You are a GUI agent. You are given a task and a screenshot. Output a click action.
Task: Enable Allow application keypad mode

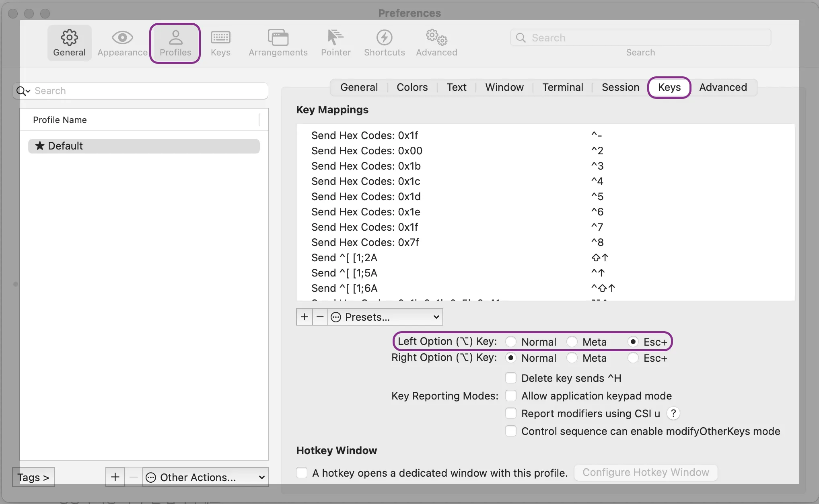coord(511,396)
